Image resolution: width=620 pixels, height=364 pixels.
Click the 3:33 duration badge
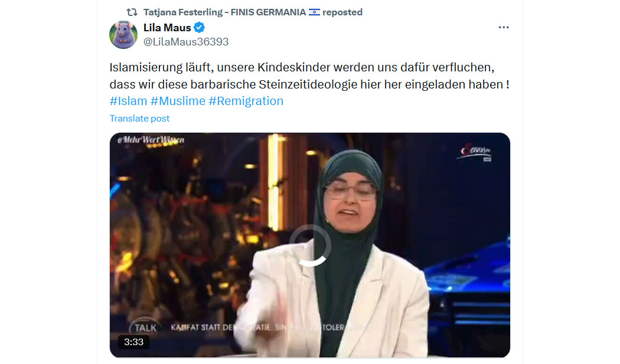133,342
